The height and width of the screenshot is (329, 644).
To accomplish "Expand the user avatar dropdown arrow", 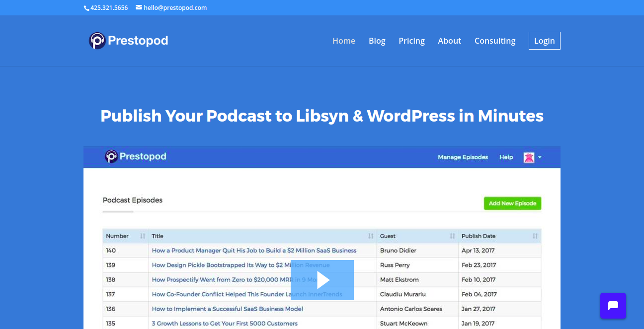I will (540, 157).
